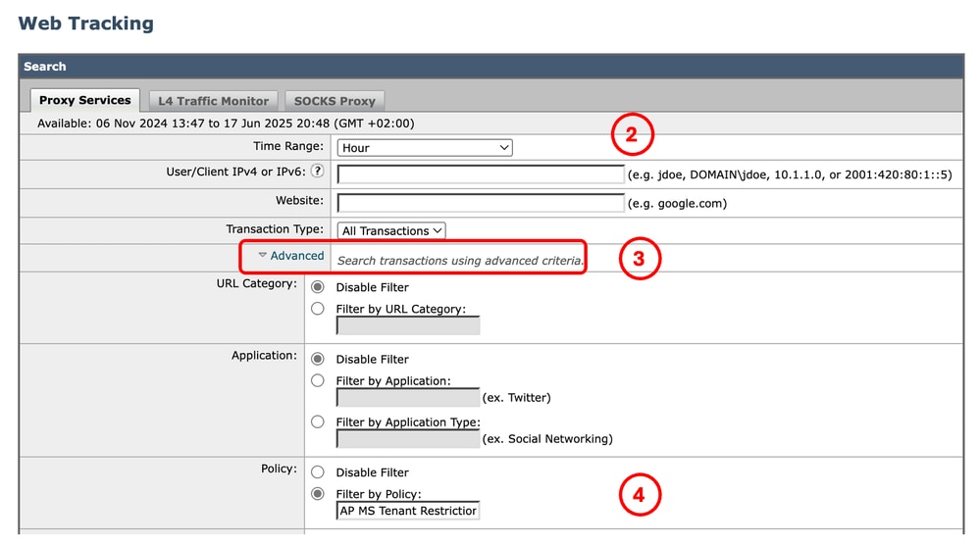Viewport: 980px width, 545px height.
Task: Select the Filter by URL Category radio button
Action: coord(318,309)
